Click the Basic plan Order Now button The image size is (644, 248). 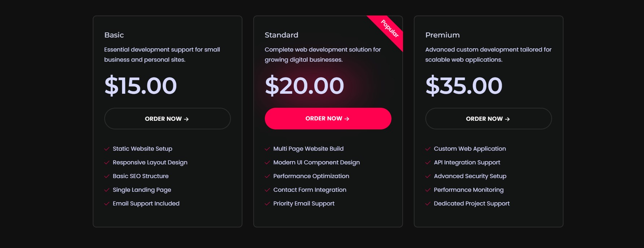point(167,119)
